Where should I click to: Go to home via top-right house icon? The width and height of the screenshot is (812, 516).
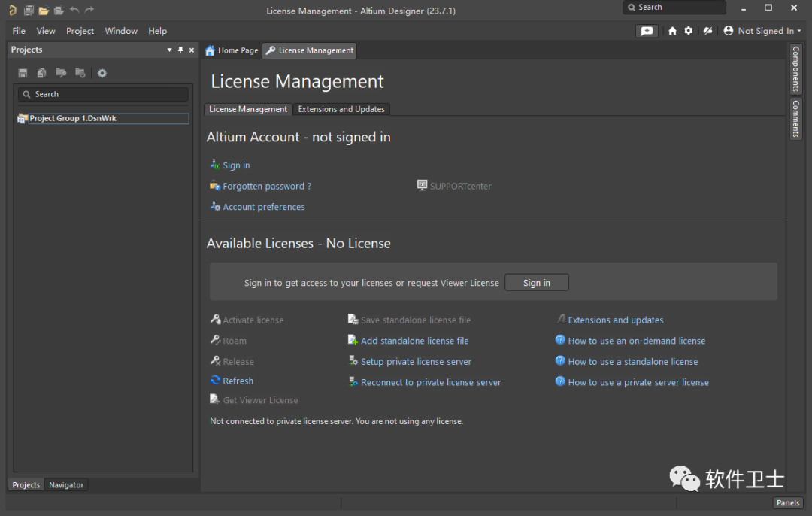click(x=672, y=31)
